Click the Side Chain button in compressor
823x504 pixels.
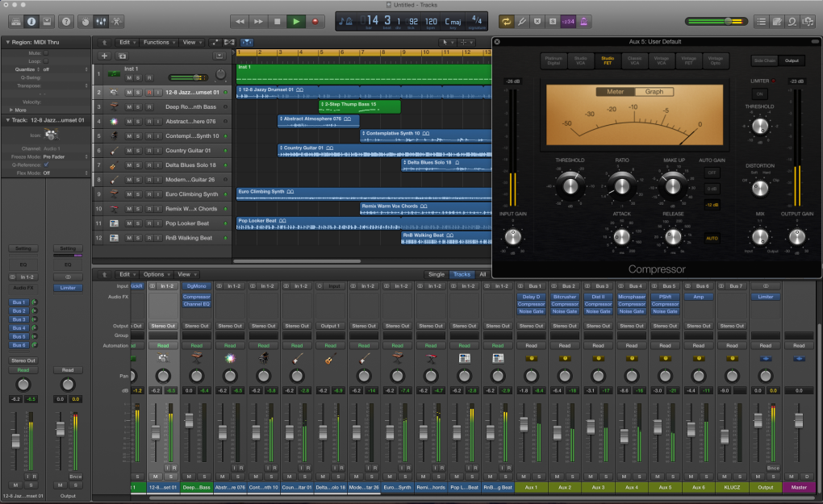pos(765,60)
